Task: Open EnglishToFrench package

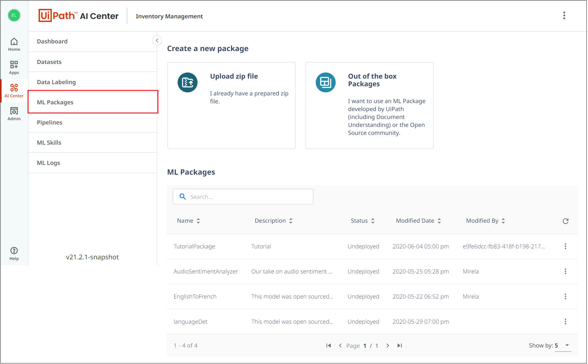Action: 195,297
